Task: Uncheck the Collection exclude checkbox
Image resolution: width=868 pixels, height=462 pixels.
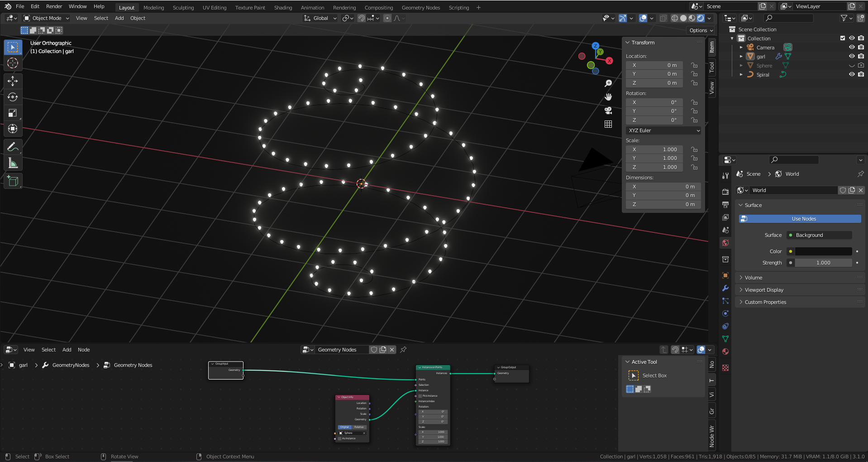Action: coord(842,38)
